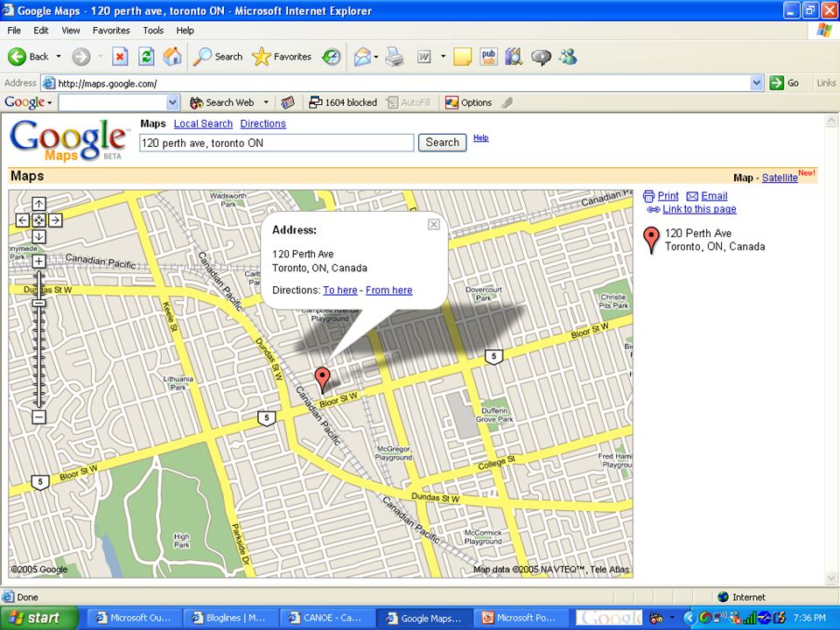Click Edit with Word icon
840x630 pixels.
click(x=424, y=56)
